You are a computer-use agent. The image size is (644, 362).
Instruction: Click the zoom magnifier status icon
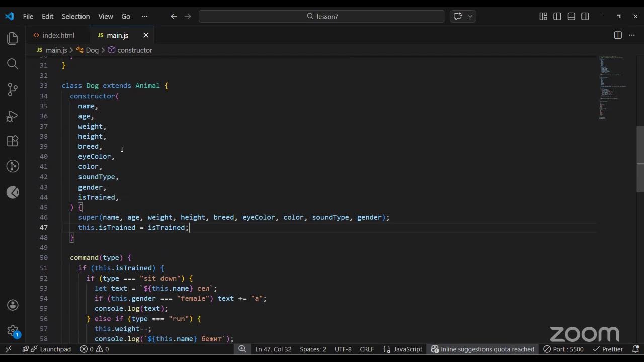point(242,349)
